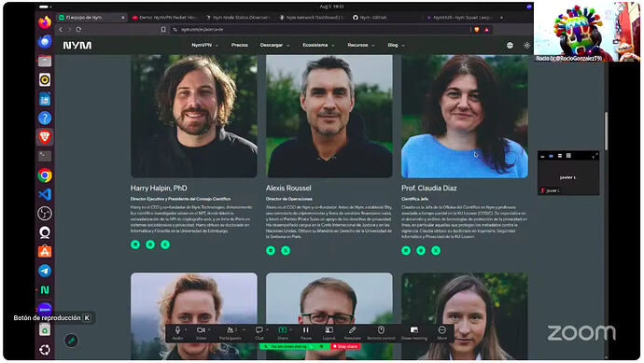Click the Zoom Share button

coord(283,332)
